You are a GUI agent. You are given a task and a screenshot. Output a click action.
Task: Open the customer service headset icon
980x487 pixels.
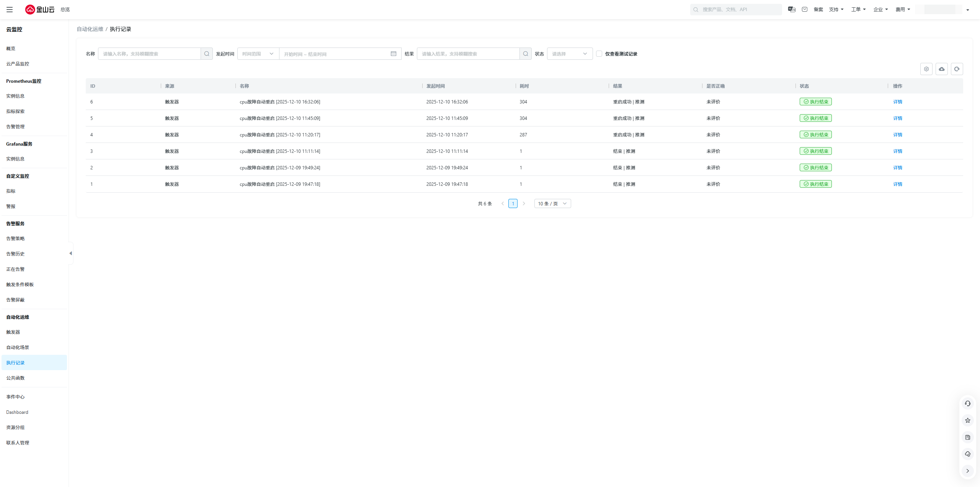(x=967, y=403)
